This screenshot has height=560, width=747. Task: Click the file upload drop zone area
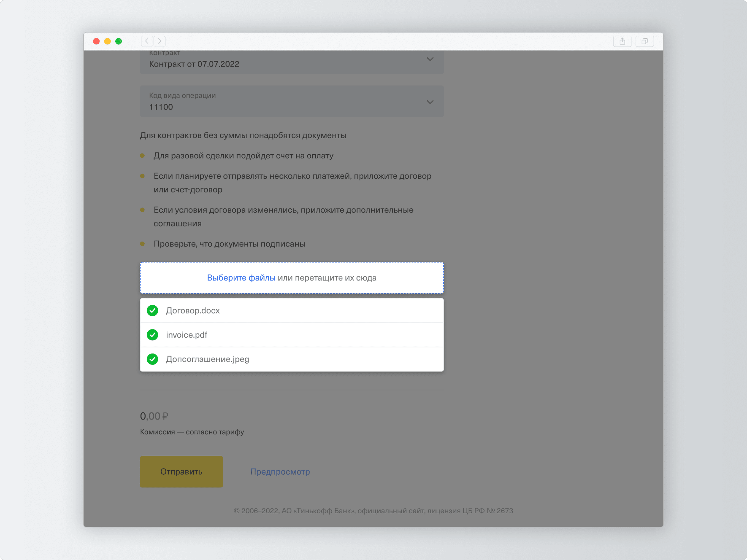pyautogui.click(x=292, y=277)
